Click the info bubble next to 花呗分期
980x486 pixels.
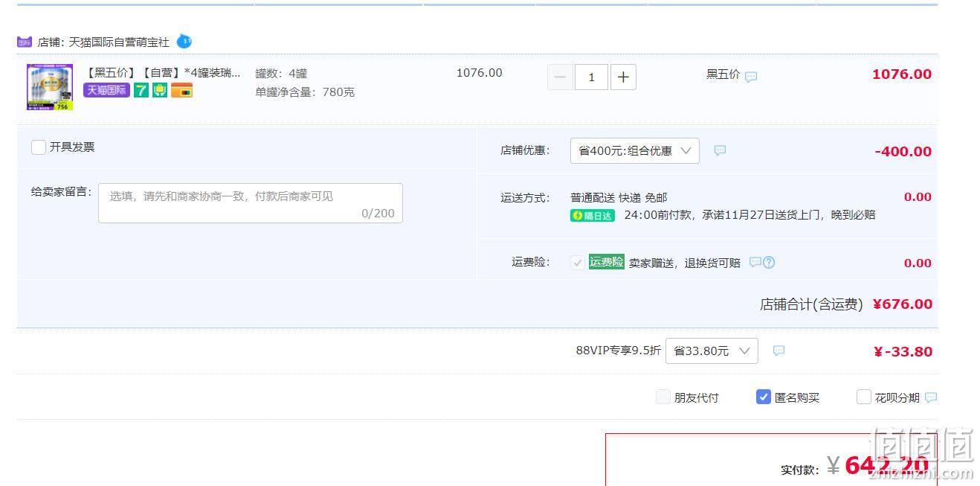click(931, 397)
